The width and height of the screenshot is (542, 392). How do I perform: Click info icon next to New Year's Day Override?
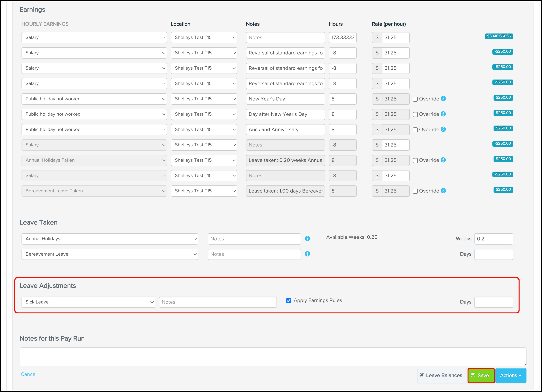point(443,99)
